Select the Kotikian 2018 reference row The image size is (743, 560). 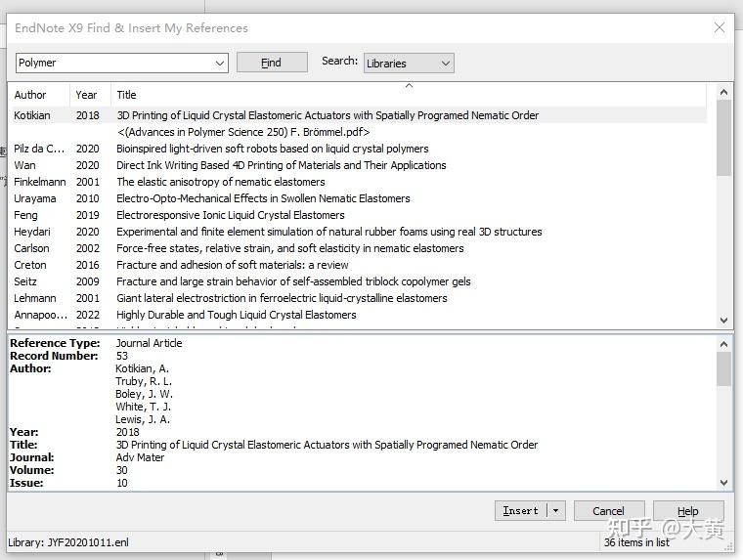pyautogui.click(x=358, y=115)
